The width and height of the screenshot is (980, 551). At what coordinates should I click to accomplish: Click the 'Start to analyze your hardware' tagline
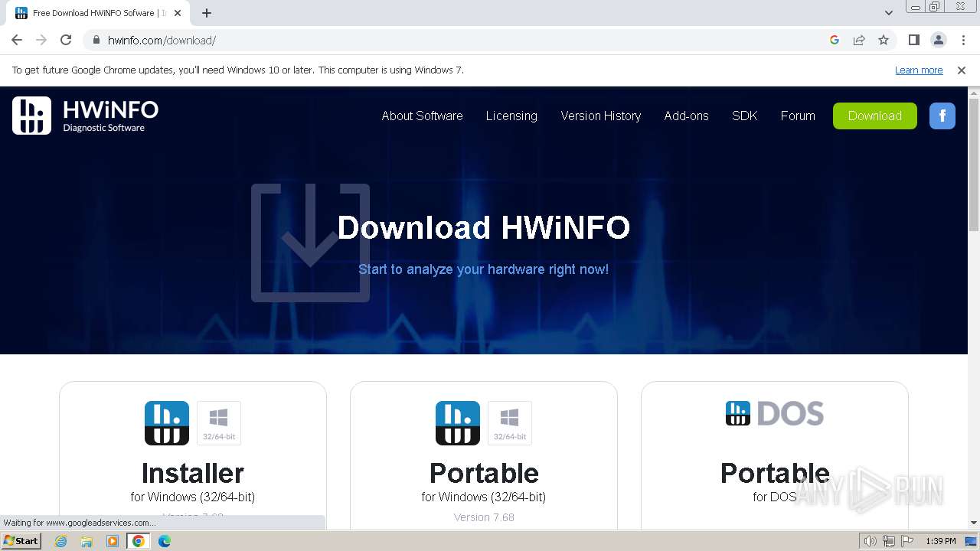click(484, 269)
